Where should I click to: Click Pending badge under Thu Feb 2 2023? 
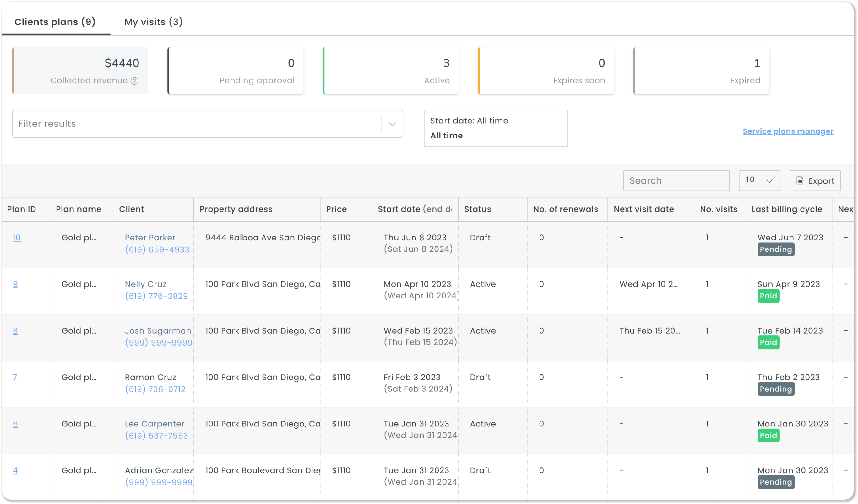(776, 389)
